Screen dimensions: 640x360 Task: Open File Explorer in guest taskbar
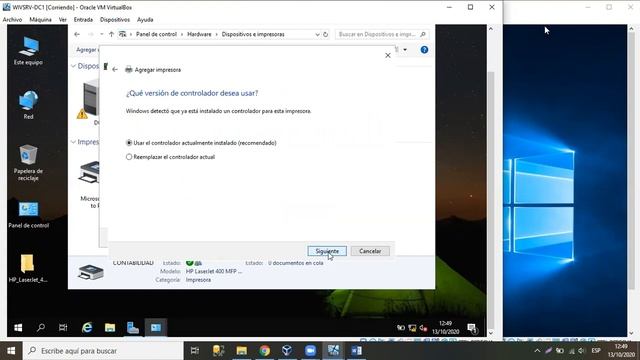110,328
